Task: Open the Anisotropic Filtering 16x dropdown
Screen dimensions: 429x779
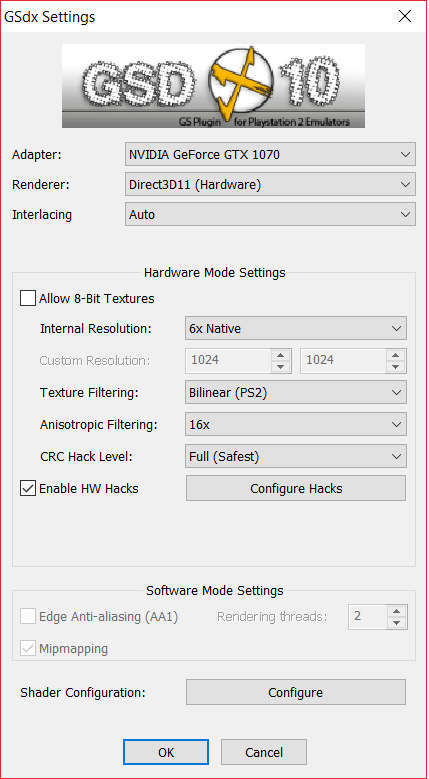Action: [x=296, y=424]
